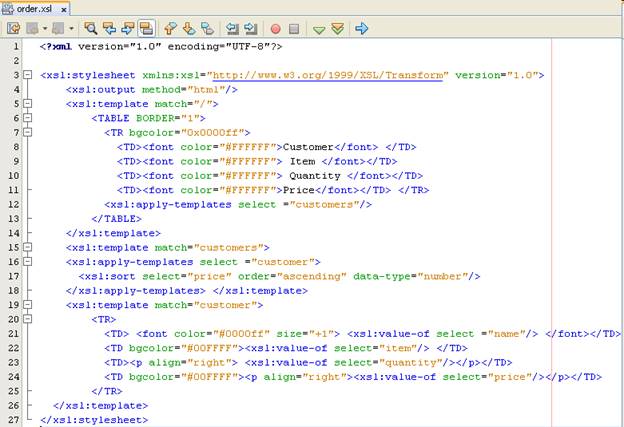This screenshot has height=427, width=624.
Task: Collapse the TR bgcolor fold on line 7
Action: tap(27, 132)
